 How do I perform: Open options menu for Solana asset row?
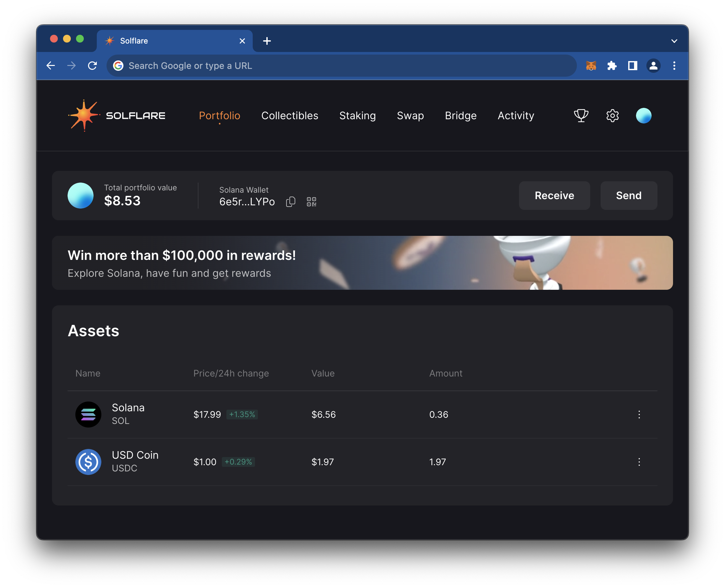click(x=639, y=414)
